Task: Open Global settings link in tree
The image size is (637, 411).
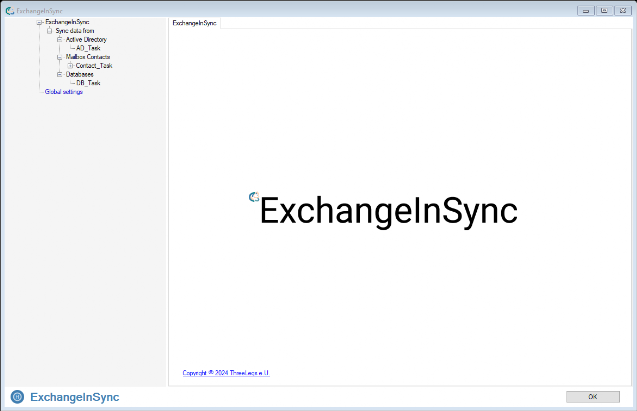Action: coord(64,92)
